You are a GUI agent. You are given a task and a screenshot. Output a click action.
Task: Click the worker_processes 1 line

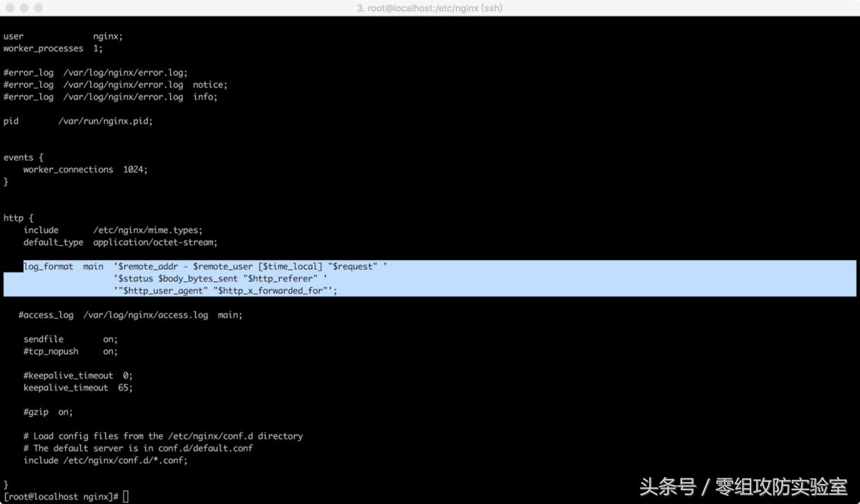click(x=52, y=48)
